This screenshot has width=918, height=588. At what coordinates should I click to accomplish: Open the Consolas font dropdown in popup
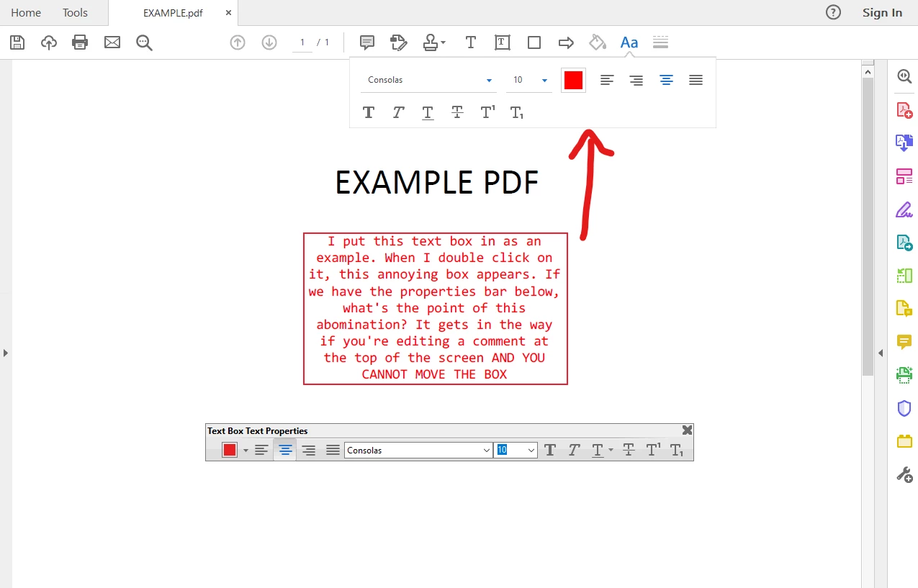(x=429, y=80)
